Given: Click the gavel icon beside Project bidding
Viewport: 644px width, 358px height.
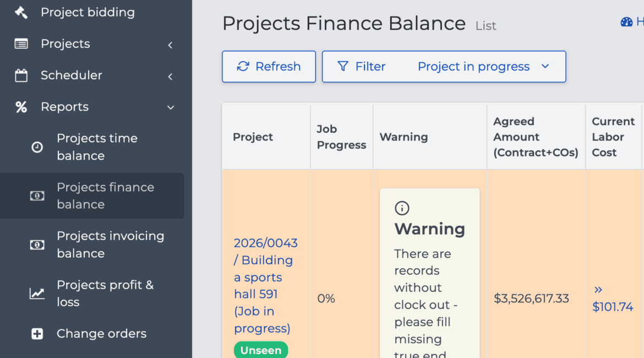Looking at the screenshot, I should 21,12.
